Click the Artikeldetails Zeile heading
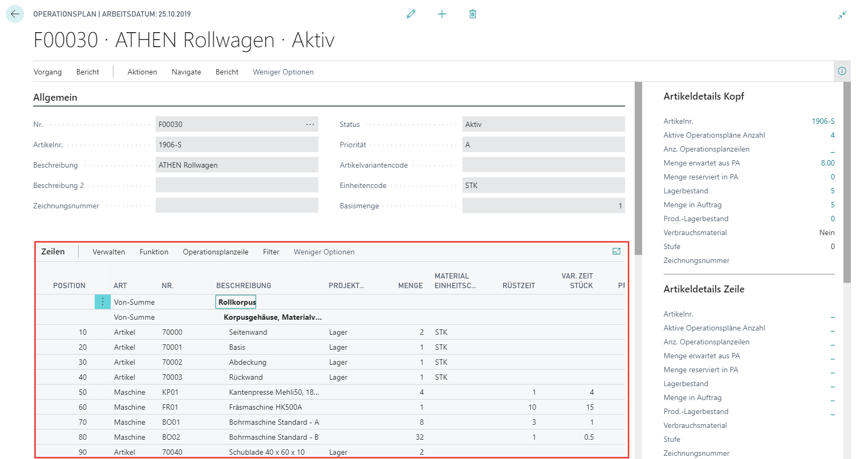Image resolution: width=868 pixels, height=459 pixels. (704, 289)
